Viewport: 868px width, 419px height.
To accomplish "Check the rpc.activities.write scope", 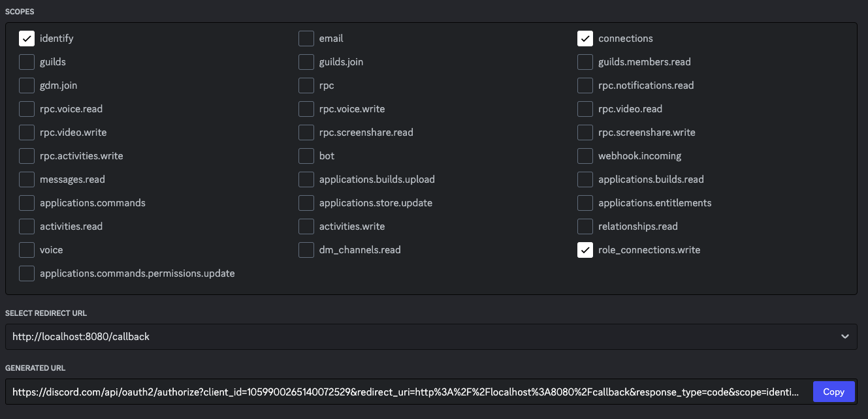I will pyautogui.click(x=27, y=156).
